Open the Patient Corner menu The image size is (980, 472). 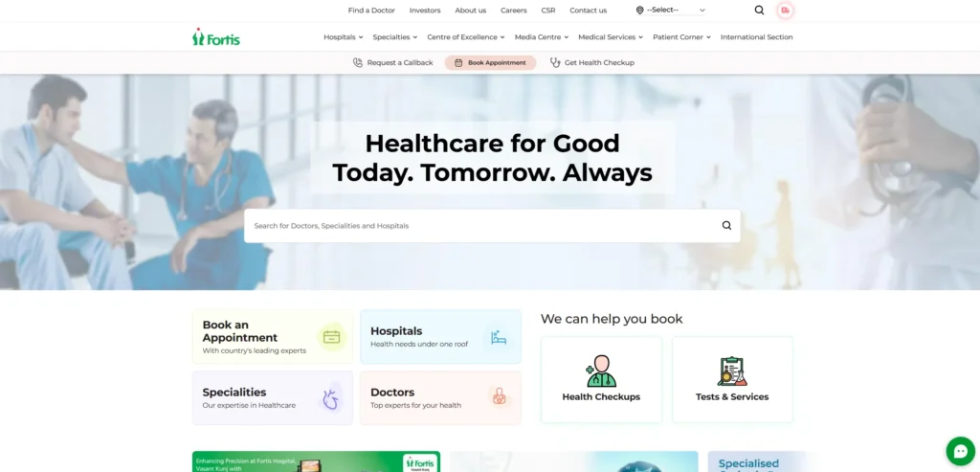tap(681, 37)
